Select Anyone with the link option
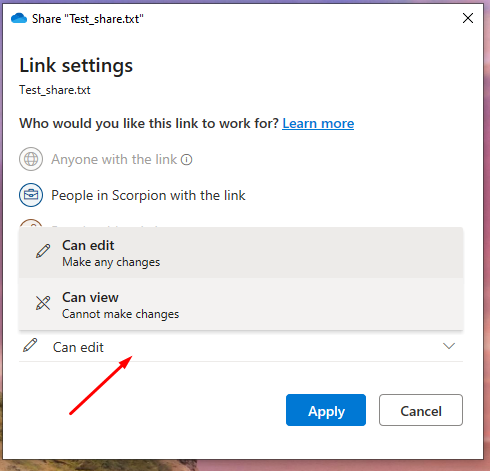This screenshot has width=490, height=471. pos(114,159)
